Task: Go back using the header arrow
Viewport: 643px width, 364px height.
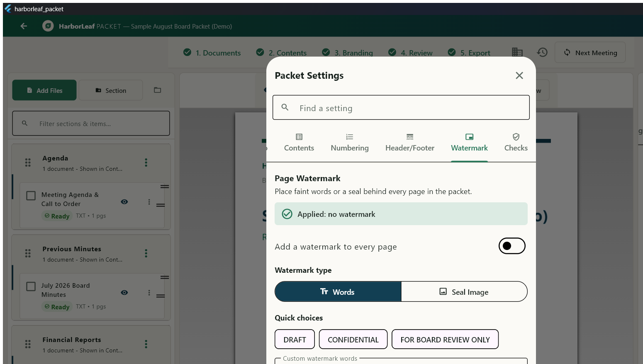Action: click(x=24, y=26)
